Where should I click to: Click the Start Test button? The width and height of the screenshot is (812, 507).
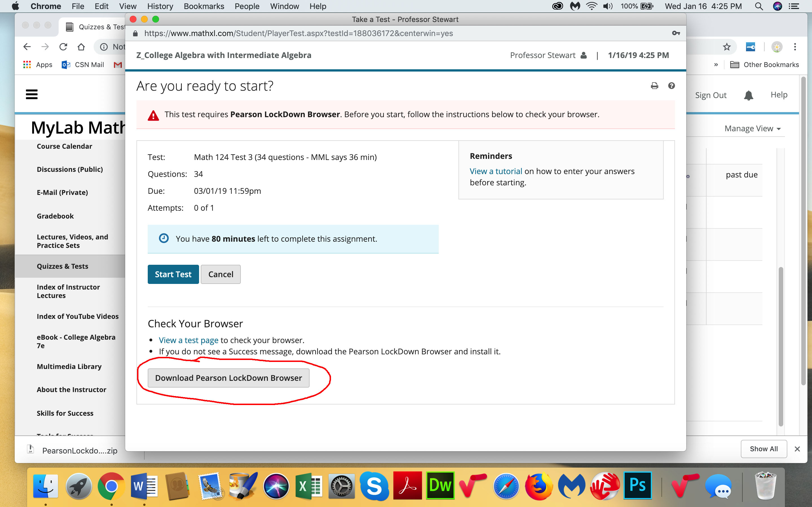coord(173,274)
